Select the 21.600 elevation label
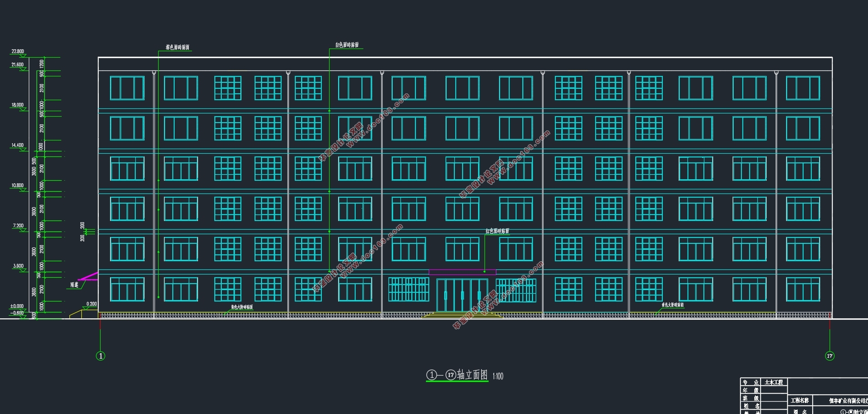868x414 pixels. [x=17, y=65]
